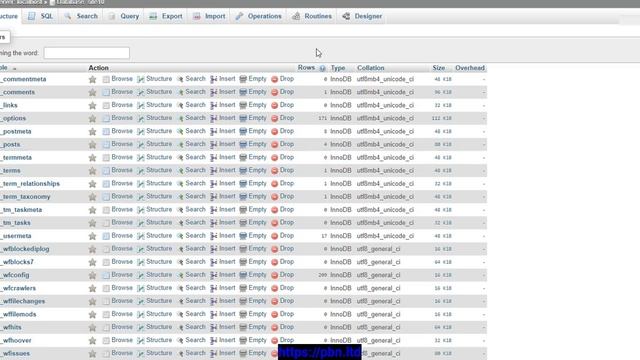
Task: Favorite the _usermeta table
Action: tap(93, 236)
